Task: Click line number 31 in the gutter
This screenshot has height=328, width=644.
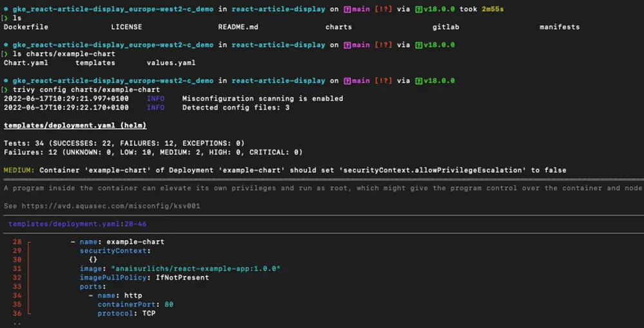Action: 17,269
